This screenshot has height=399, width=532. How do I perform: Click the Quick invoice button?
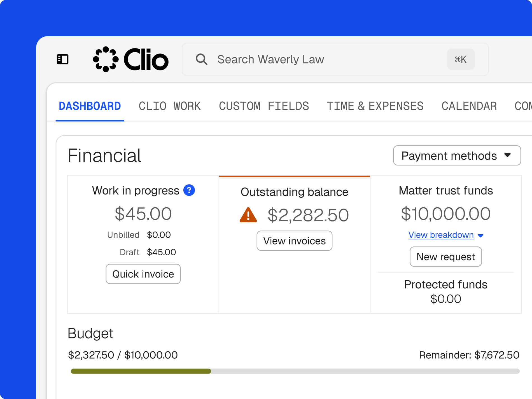coord(143,274)
